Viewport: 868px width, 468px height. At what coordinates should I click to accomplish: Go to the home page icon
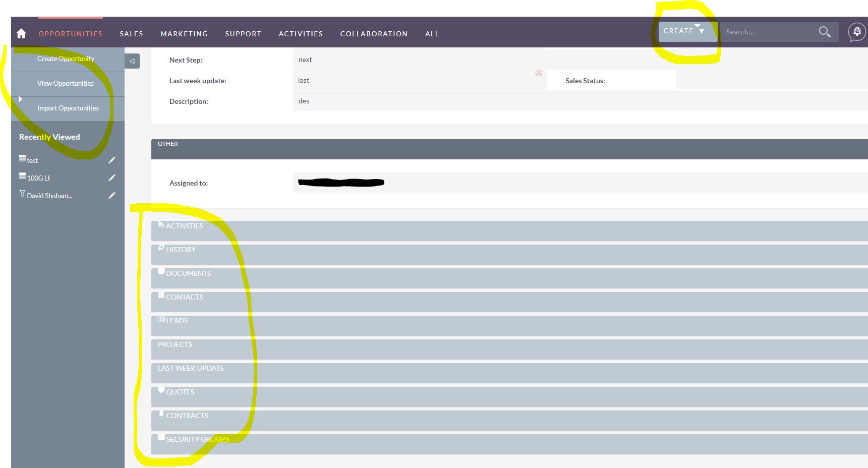point(21,33)
